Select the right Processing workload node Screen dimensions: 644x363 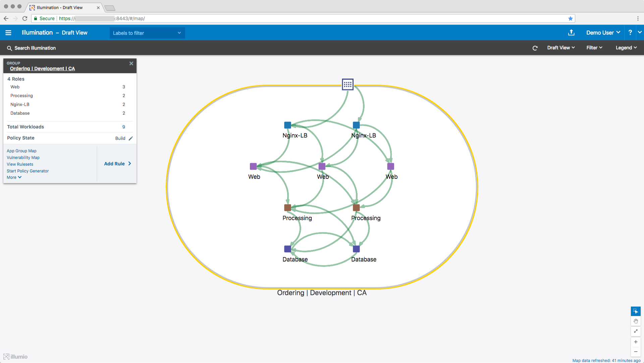click(x=356, y=208)
